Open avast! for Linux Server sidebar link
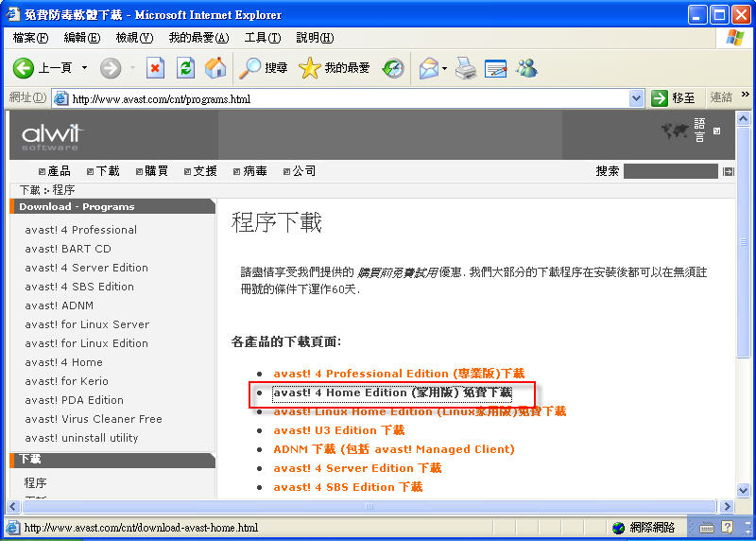Screen dimensions: 756x541 click(87, 324)
